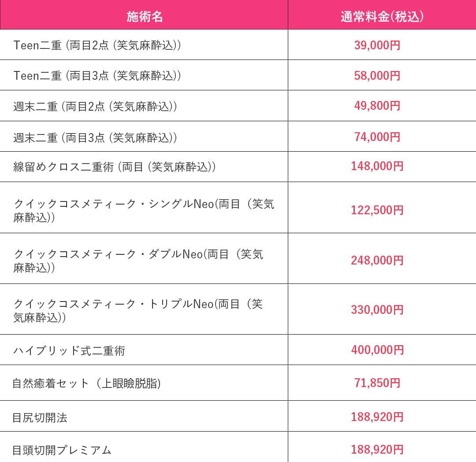Select the Teen二重 両目2点 row
The image size is (476, 462).
[x=238, y=45]
